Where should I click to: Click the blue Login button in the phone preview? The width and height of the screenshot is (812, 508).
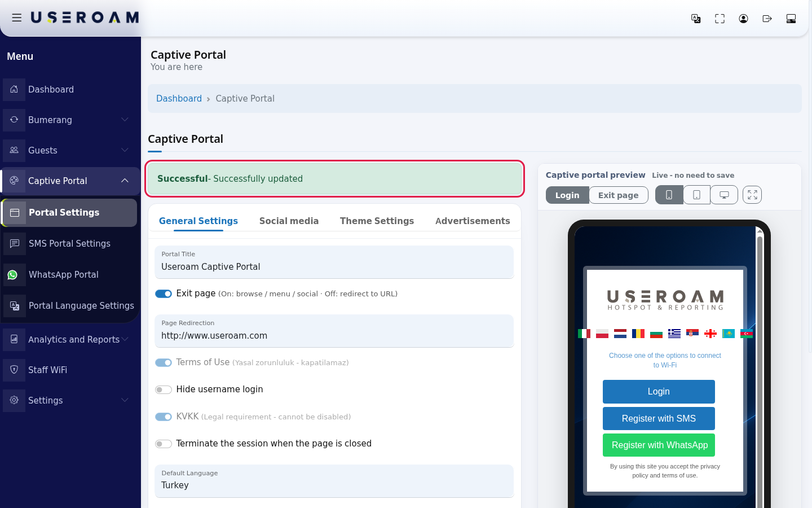[659, 392]
